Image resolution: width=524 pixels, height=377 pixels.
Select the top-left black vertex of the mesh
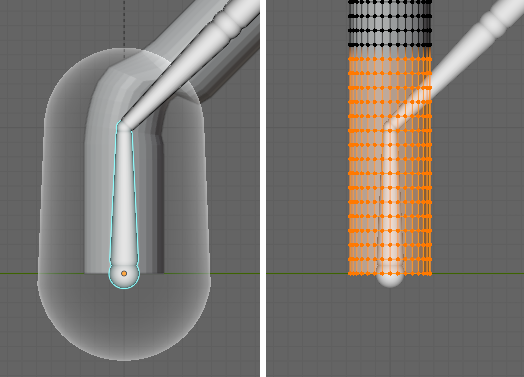pyautogui.click(x=350, y=2)
